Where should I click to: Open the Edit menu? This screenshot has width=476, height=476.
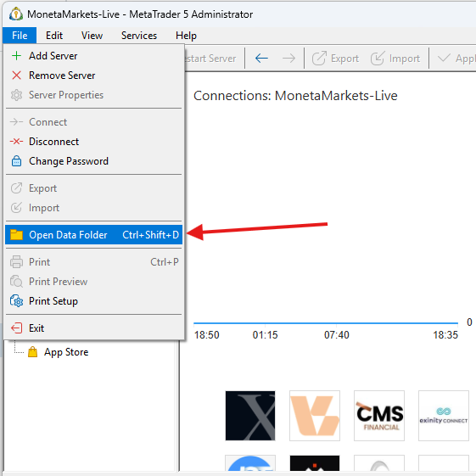coord(54,36)
